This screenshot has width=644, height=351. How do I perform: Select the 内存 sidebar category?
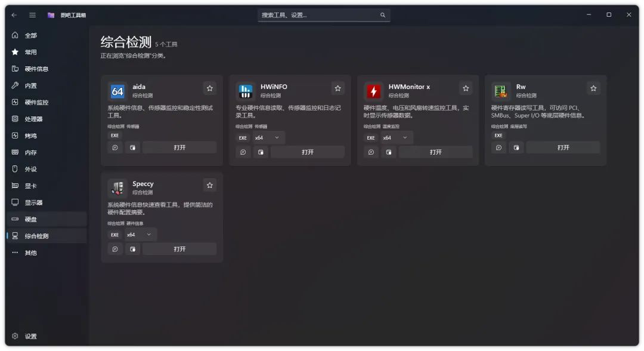point(47,152)
